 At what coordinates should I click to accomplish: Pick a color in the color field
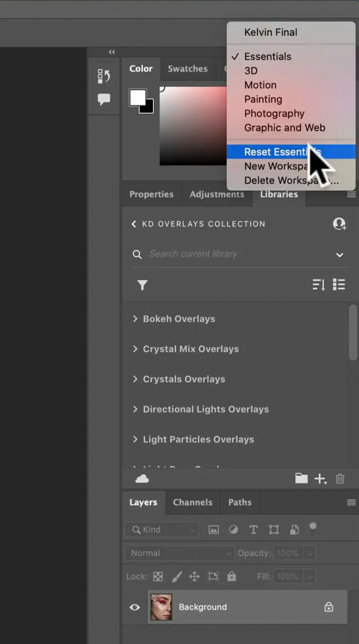tap(193, 126)
